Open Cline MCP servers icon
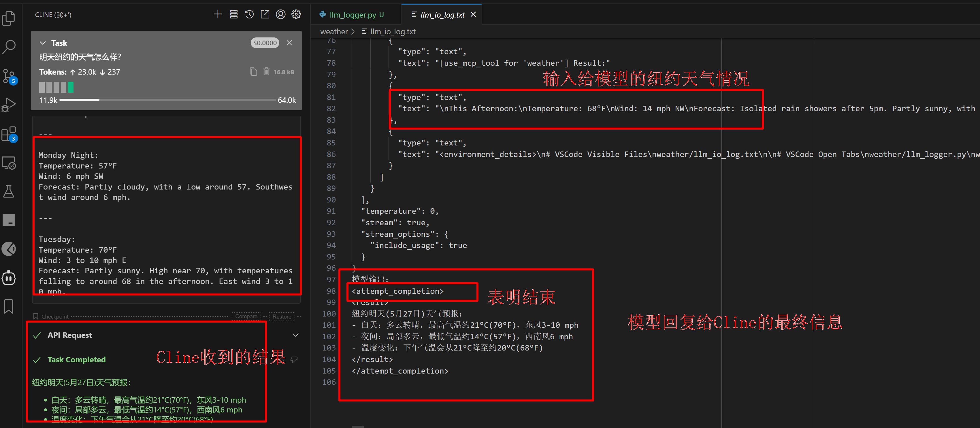The image size is (980, 428). 233,14
